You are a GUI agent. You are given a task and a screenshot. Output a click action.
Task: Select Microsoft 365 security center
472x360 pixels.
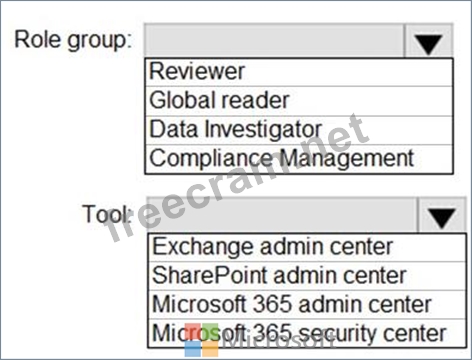[307, 333]
